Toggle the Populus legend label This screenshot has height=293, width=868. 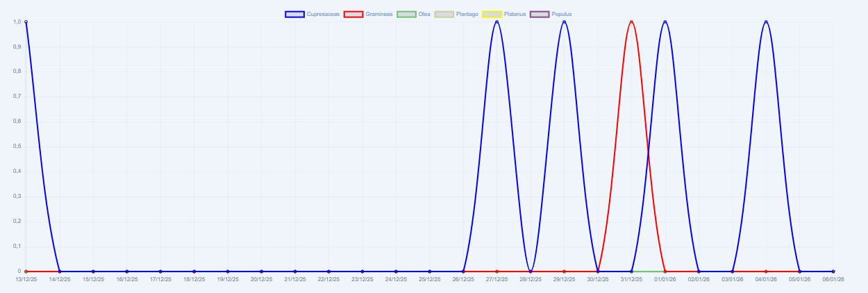562,14
